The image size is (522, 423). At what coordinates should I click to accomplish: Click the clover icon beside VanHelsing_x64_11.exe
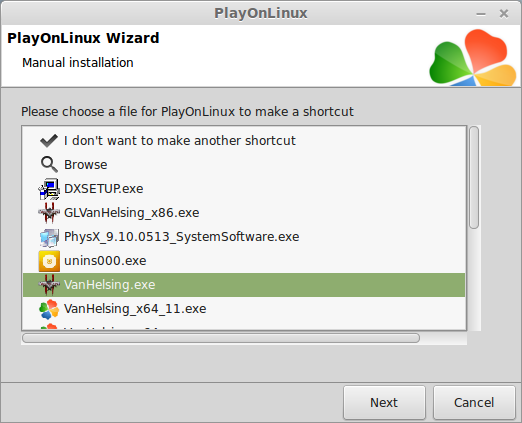point(49,309)
